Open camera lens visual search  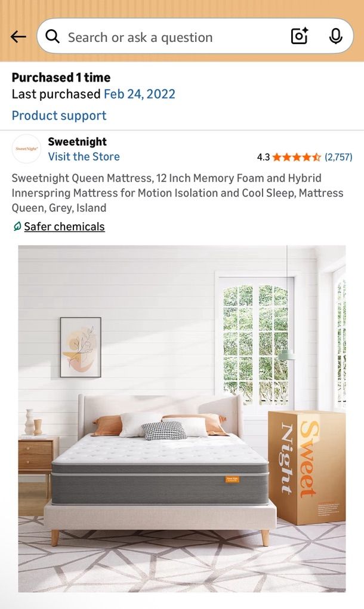(x=299, y=36)
